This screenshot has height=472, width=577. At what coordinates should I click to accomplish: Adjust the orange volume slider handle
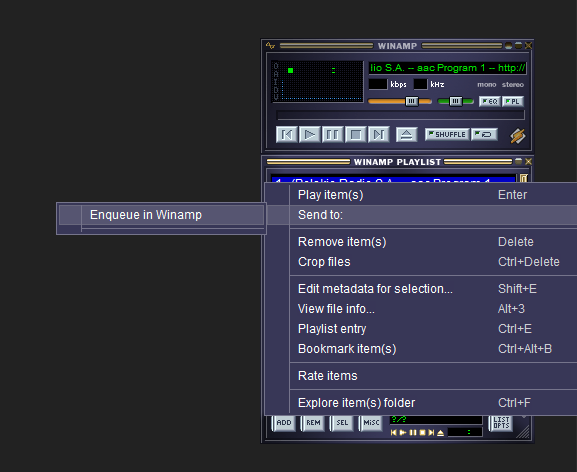[412, 101]
